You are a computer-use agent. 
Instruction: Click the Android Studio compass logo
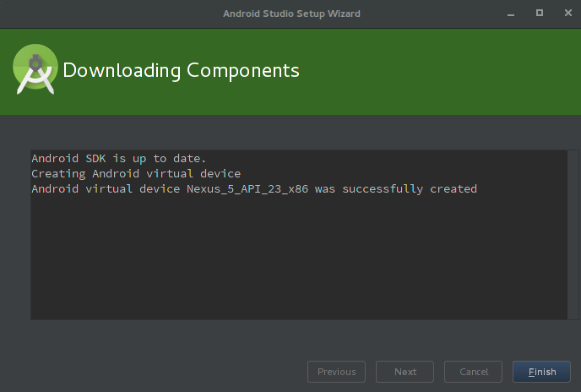point(35,69)
